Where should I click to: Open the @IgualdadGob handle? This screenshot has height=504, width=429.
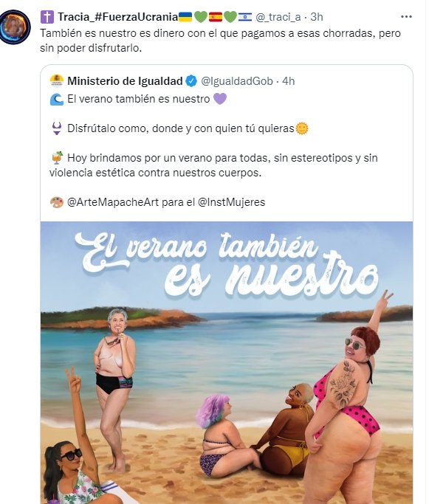237,81
